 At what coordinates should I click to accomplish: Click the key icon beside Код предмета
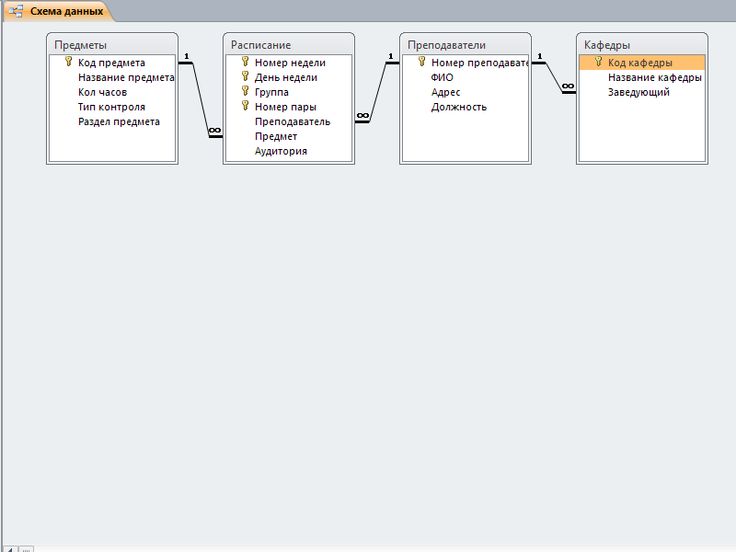click(x=69, y=61)
